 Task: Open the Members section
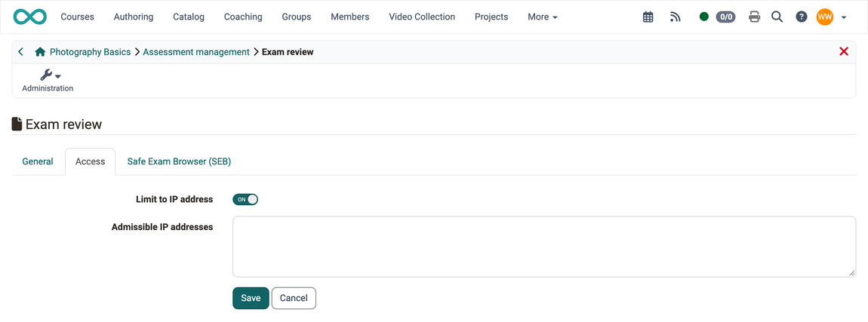pyautogui.click(x=350, y=17)
